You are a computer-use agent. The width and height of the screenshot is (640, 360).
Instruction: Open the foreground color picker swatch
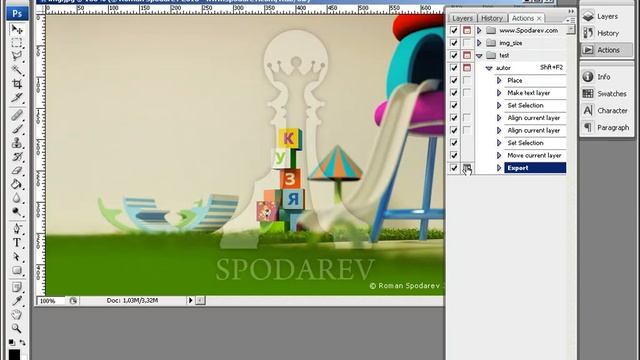click(14, 354)
